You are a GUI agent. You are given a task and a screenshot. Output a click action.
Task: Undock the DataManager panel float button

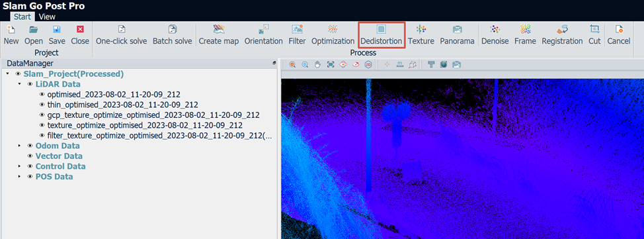click(x=274, y=64)
